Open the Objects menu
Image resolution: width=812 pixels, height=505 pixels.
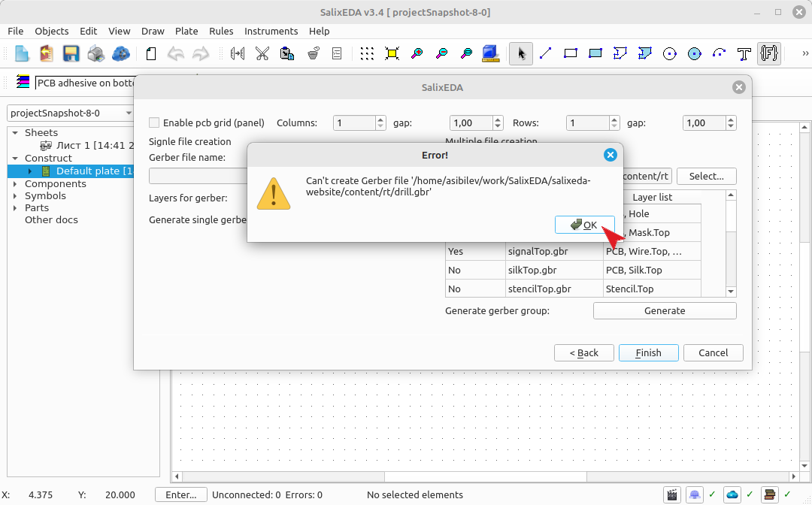click(x=52, y=31)
